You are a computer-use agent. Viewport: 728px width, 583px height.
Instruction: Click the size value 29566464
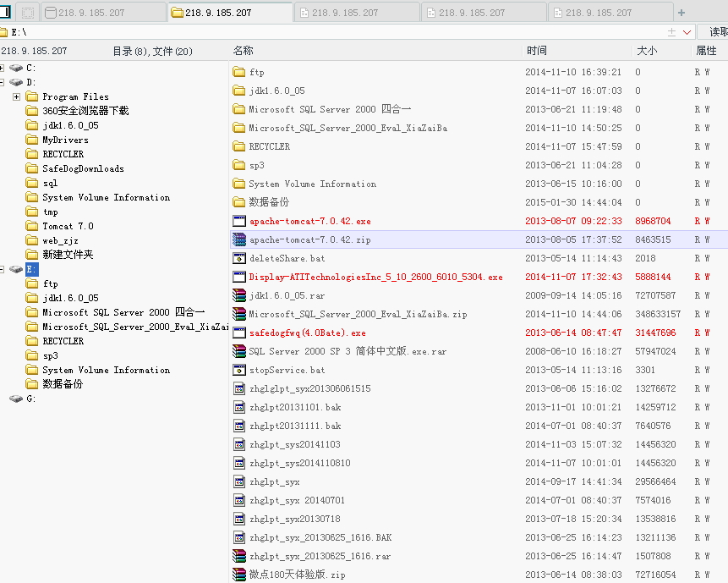(655, 481)
